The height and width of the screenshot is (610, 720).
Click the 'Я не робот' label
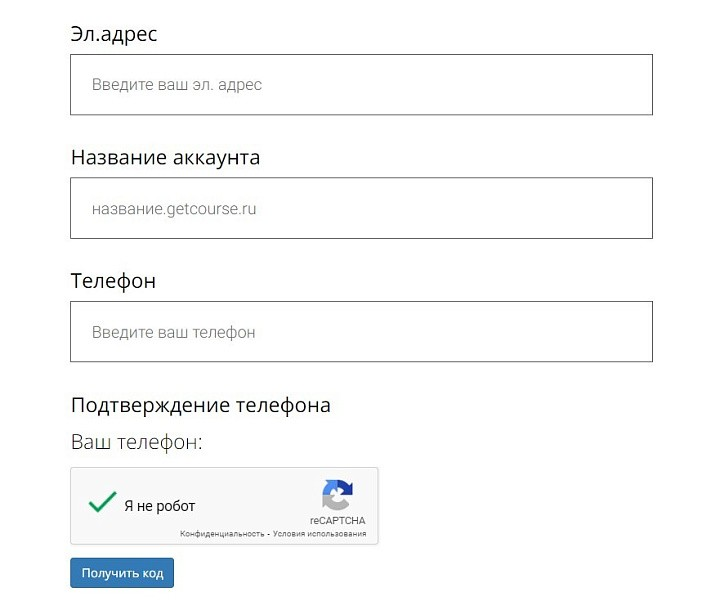(x=159, y=506)
